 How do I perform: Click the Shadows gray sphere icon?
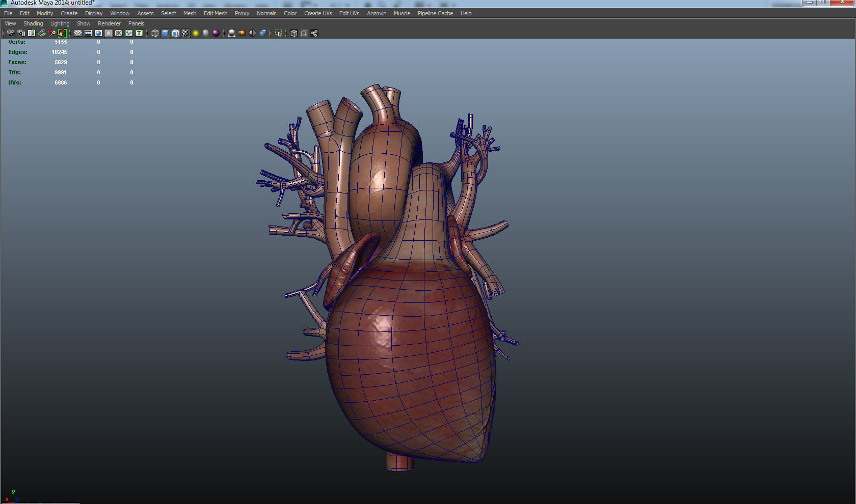pyautogui.click(x=206, y=33)
